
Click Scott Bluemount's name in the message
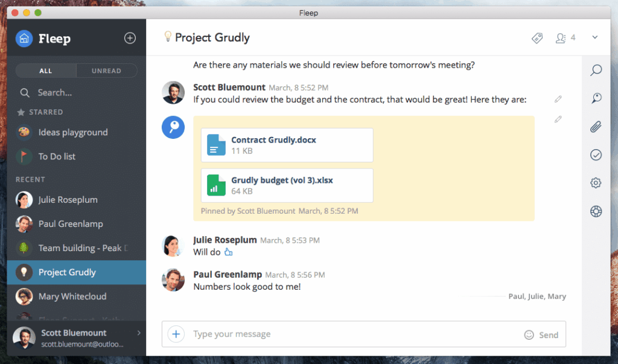(229, 87)
